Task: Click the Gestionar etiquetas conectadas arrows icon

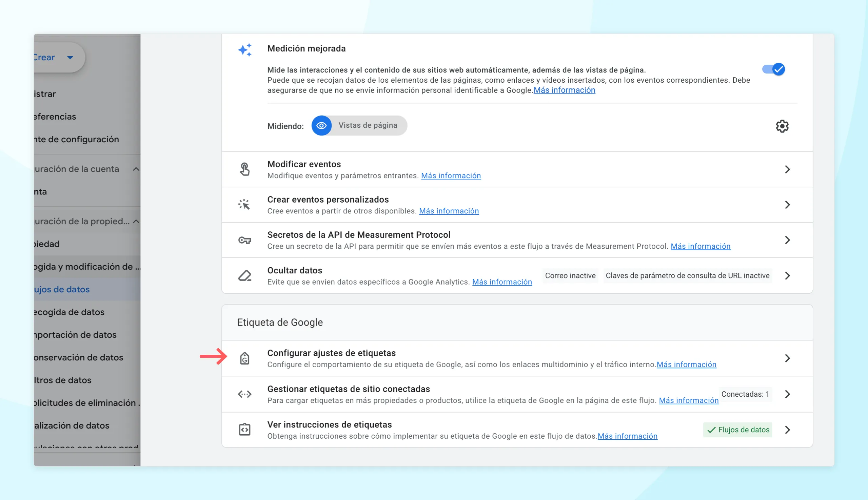Action: (x=245, y=394)
